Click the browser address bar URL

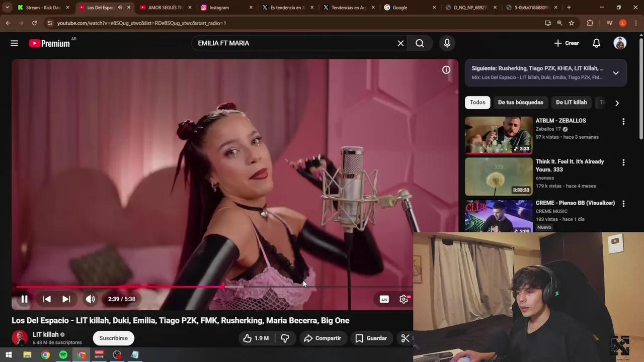tap(141, 23)
